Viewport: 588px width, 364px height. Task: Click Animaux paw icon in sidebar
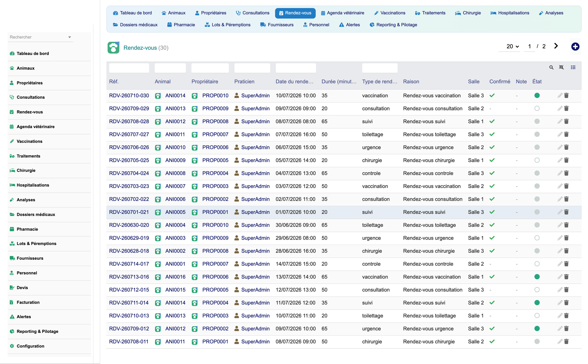(x=12, y=68)
